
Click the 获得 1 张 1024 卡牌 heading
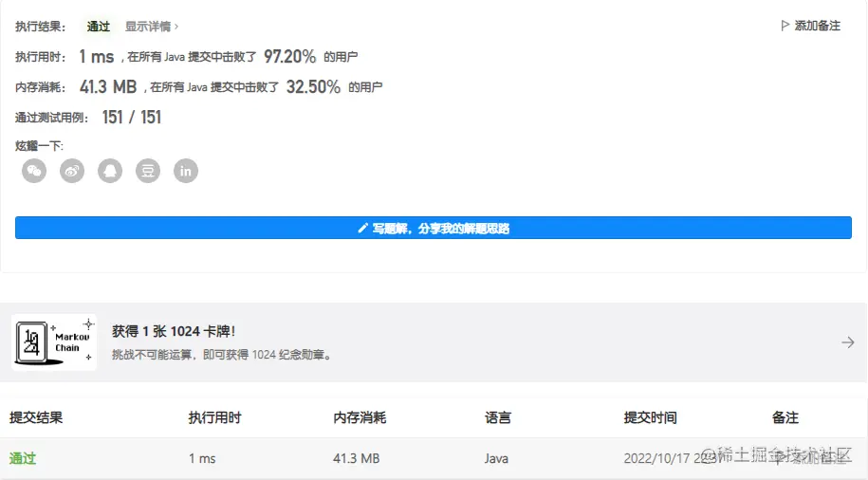tap(174, 331)
